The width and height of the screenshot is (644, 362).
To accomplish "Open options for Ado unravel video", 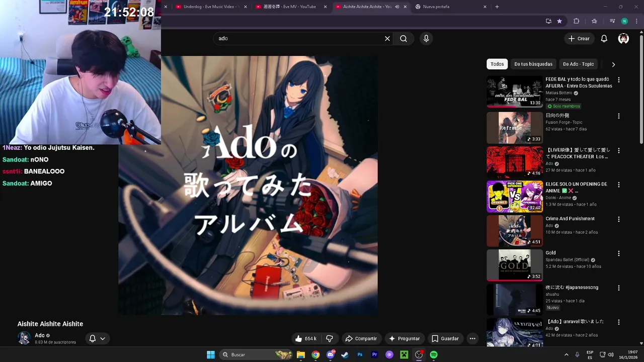I will pos(619,322).
